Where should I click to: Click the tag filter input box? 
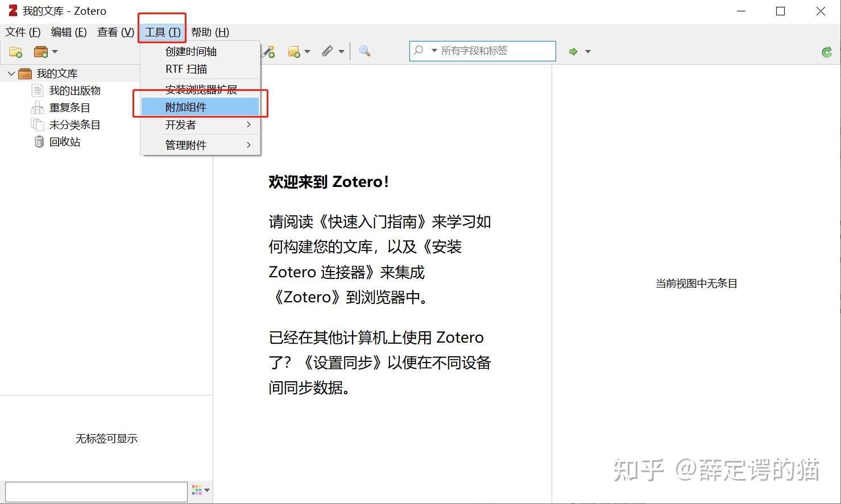(x=96, y=491)
